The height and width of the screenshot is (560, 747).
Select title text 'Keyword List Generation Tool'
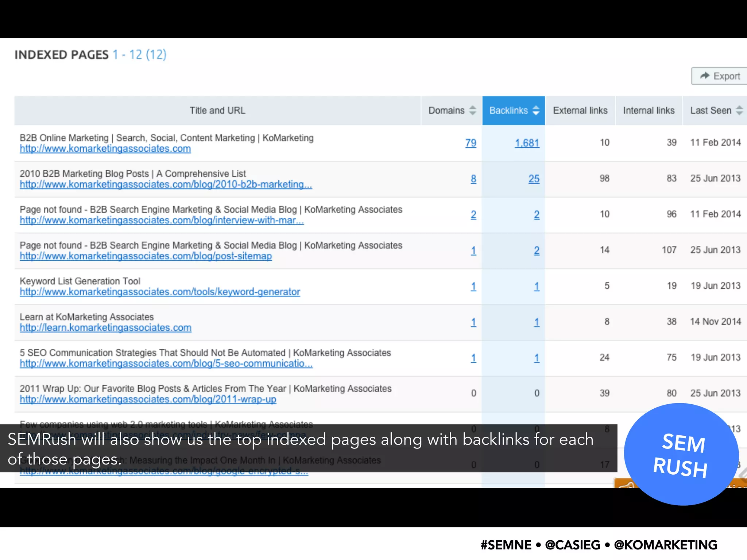point(80,281)
